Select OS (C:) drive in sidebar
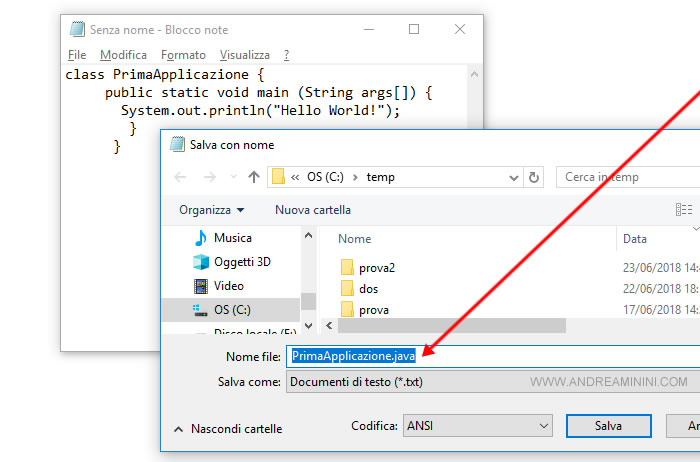The width and height of the screenshot is (700, 462). [x=231, y=310]
